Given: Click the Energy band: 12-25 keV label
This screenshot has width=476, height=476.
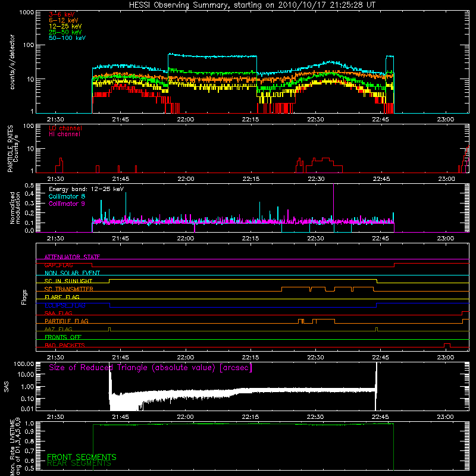Looking at the screenshot, I should (86, 189).
